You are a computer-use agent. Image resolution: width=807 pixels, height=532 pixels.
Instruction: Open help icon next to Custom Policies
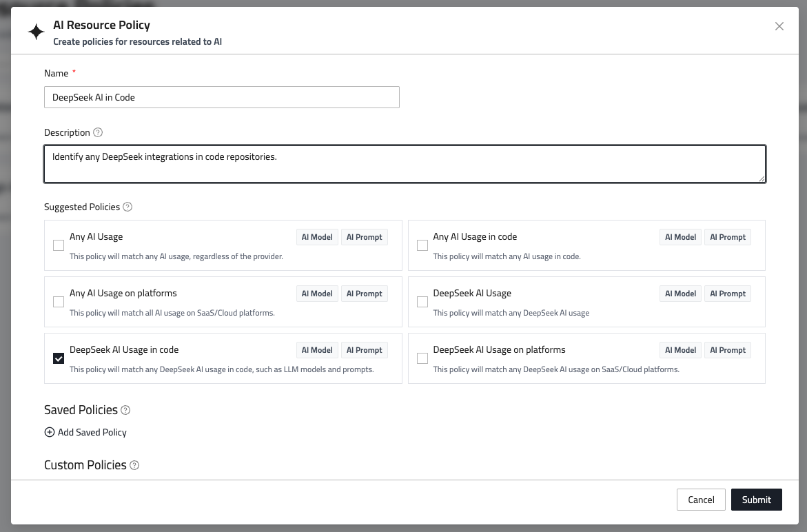[134, 465]
